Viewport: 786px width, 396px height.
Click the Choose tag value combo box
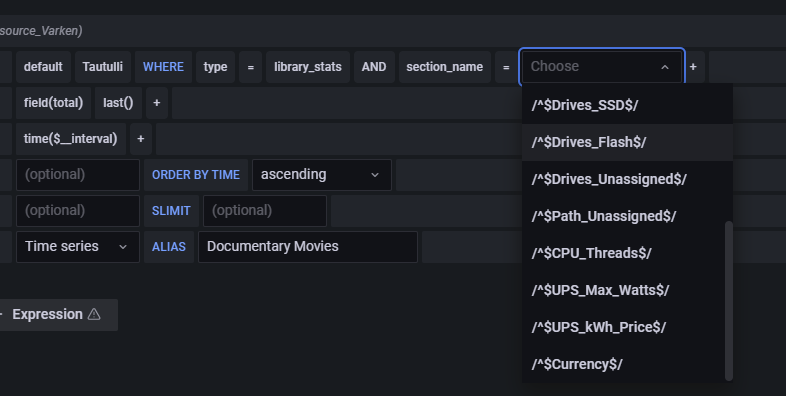[x=602, y=67]
